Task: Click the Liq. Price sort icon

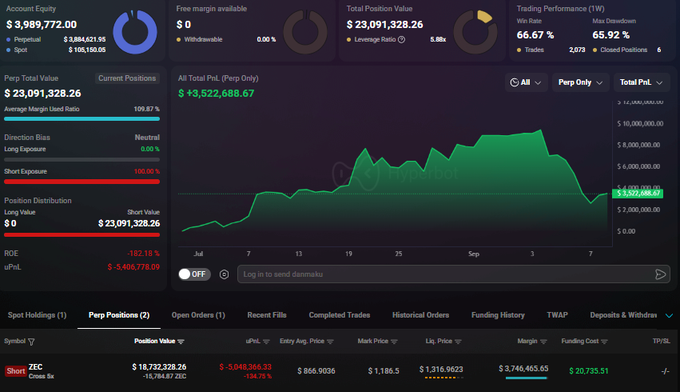Action: click(458, 341)
